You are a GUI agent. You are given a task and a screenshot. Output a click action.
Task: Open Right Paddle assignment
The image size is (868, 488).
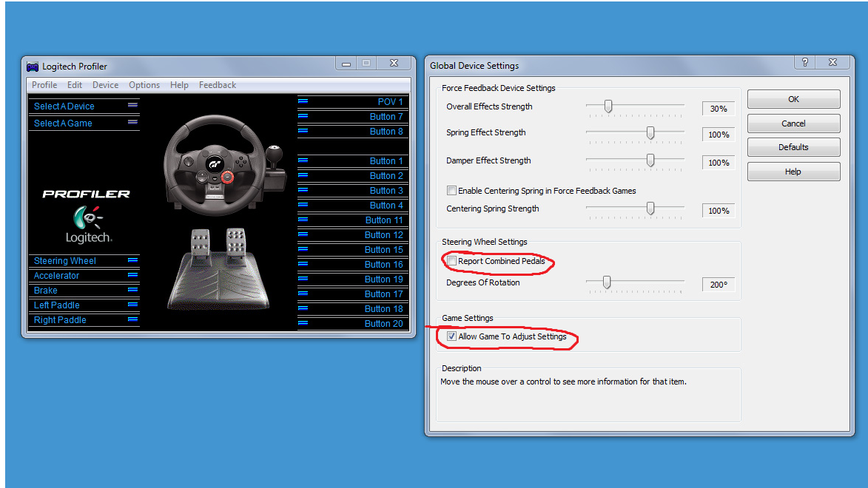pyautogui.click(x=84, y=320)
